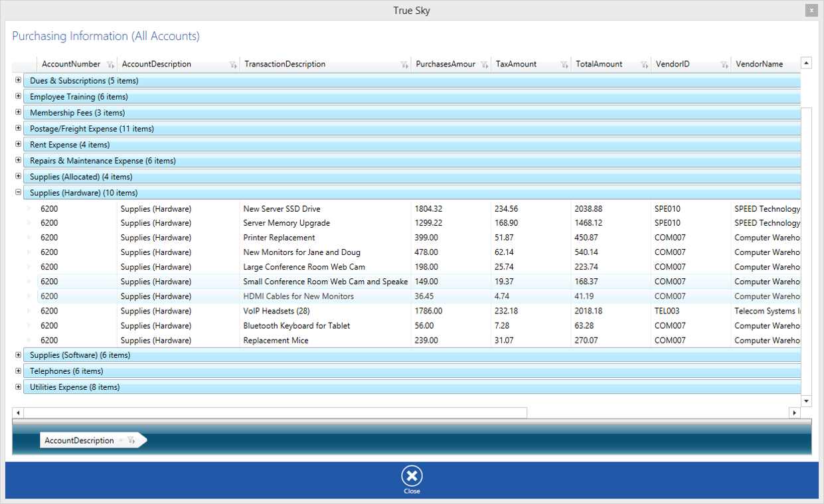824x504 pixels.
Task: Open the TotalAmount column filter funnel
Action: tap(643, 64)
